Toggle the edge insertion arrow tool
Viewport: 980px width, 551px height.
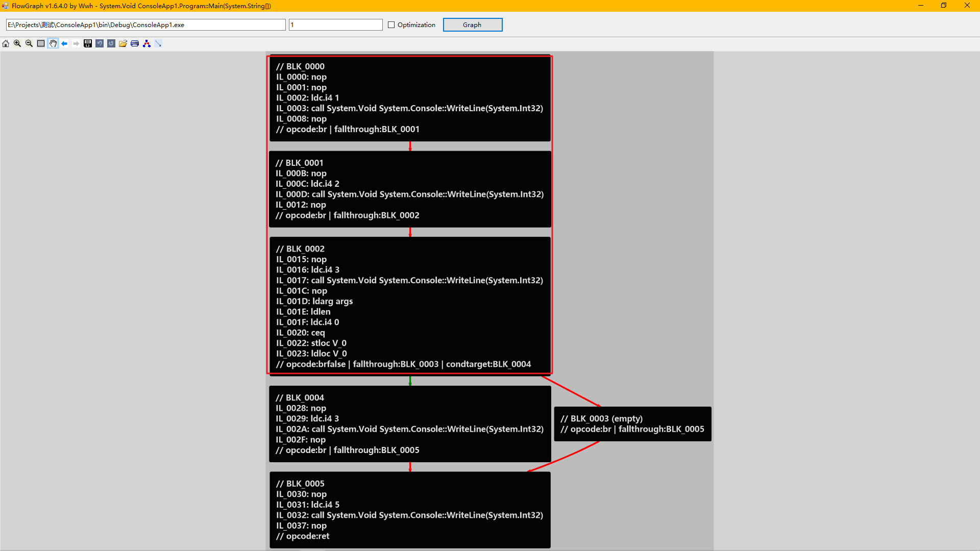click(158, 43)
